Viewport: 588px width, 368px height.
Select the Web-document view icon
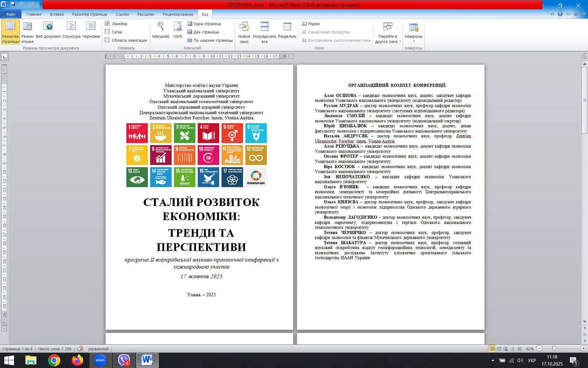48,32
